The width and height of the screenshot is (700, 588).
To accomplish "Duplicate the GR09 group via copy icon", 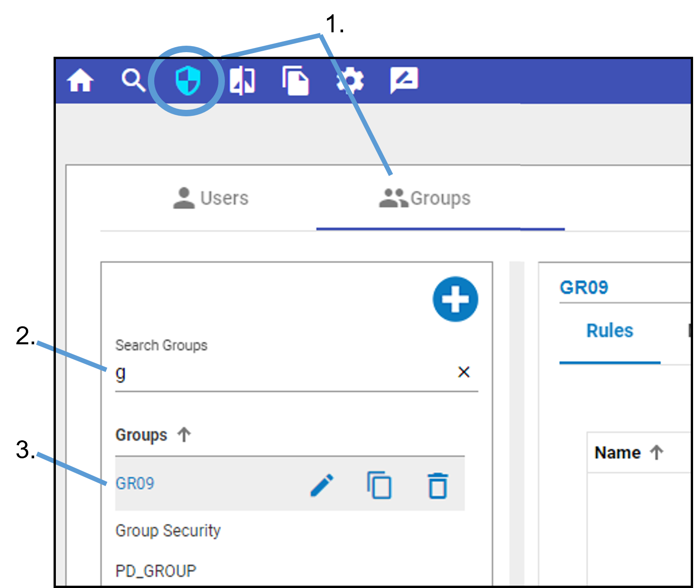I will (379, 485).
